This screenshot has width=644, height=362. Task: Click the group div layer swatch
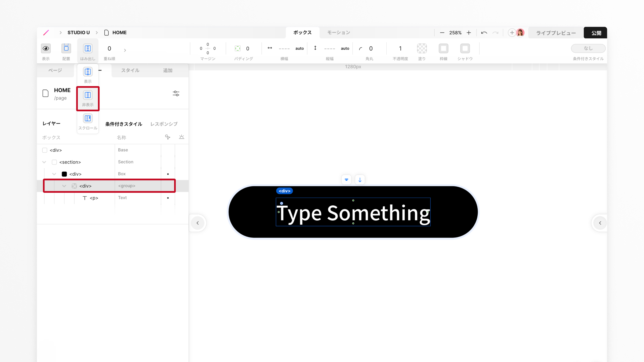[x=74, y=186]
